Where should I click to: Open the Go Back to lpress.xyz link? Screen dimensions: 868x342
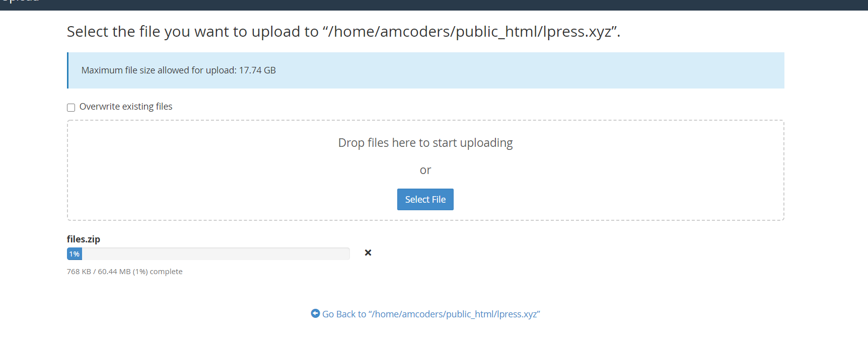[x=431, y=314]
